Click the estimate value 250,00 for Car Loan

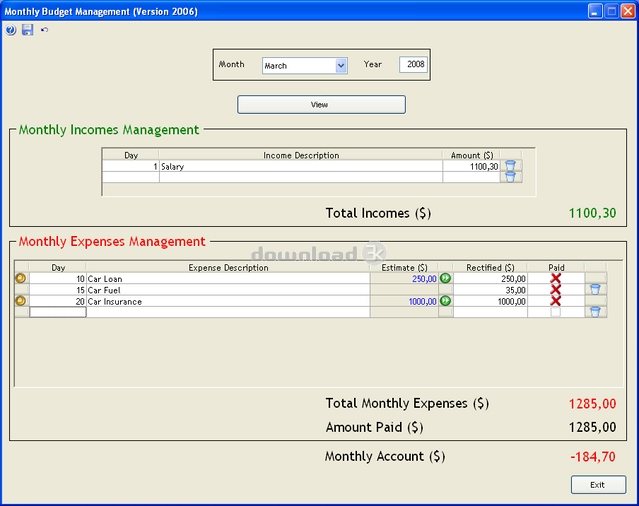(x=424, y=279)
